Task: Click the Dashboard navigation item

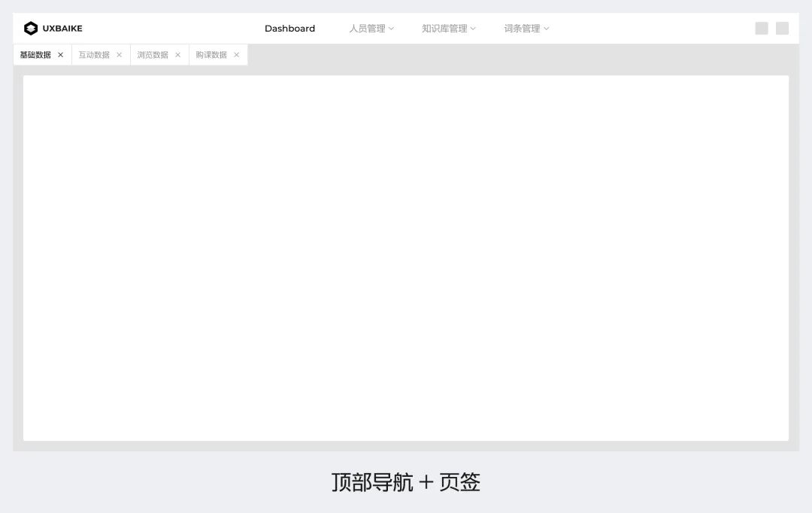Action: [289, 28]
